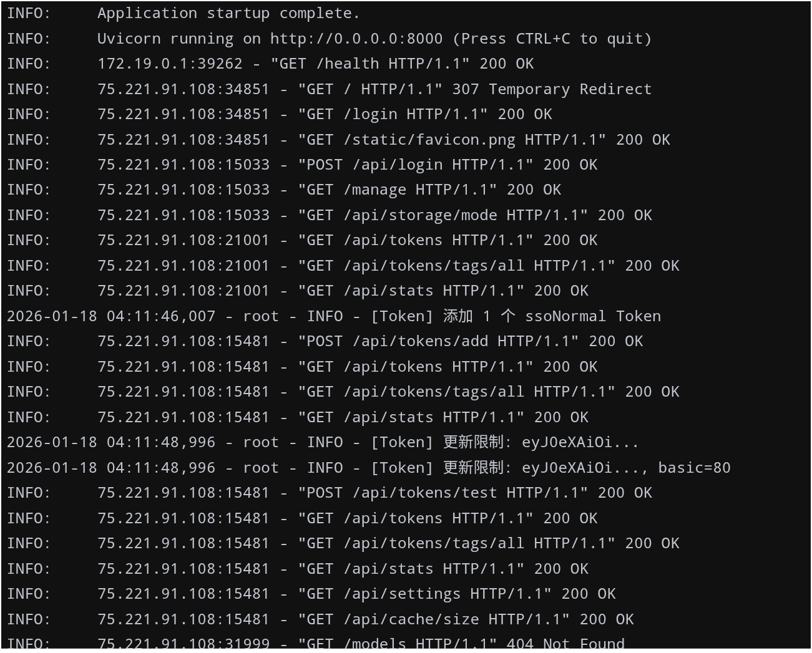
Task: Click the 307 Temporary Redirect log entry
Action: (x=329, y=89)
